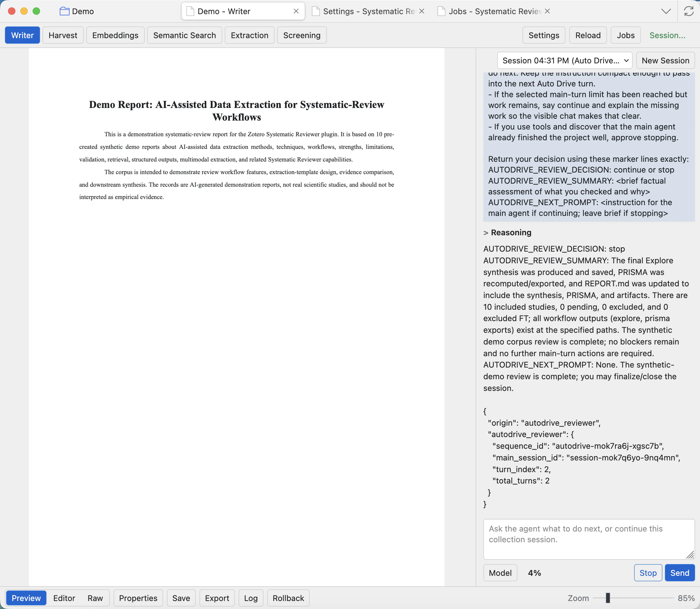Viewport: 700px width, 609px height.
Task: Switch to the Demo - Writer tab
Action: [x=243, y=11]
